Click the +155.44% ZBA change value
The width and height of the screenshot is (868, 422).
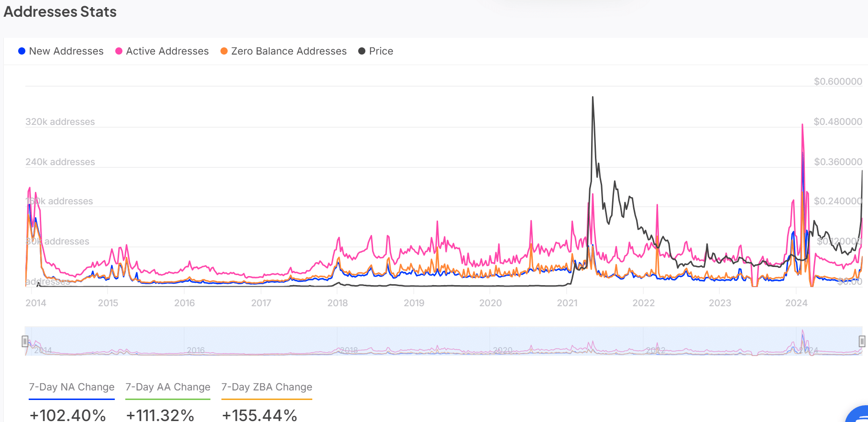(260, 414)
